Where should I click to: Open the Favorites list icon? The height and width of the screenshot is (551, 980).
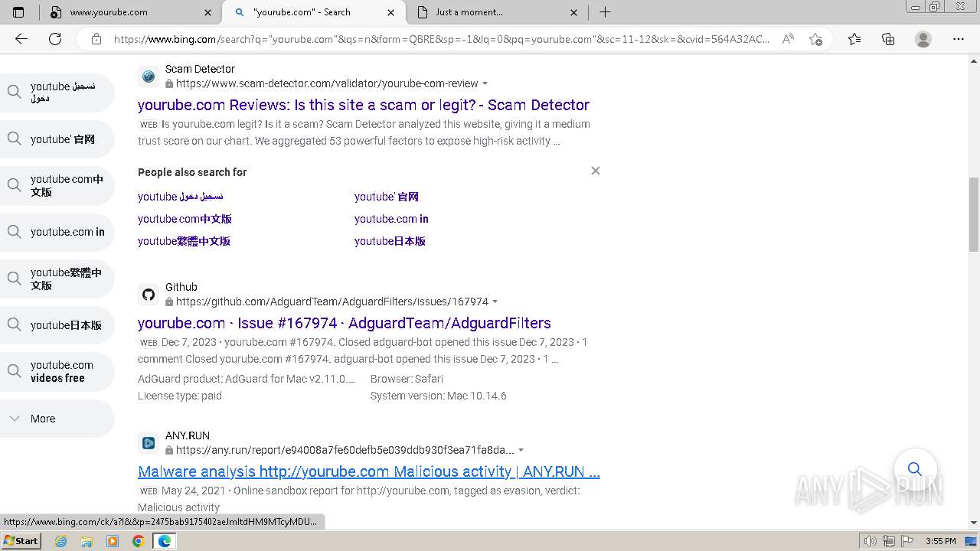854,39
